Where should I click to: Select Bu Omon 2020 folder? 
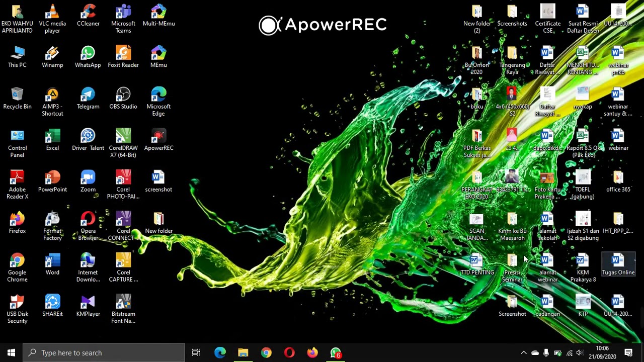pyautogui.click(x=476, y=60)
